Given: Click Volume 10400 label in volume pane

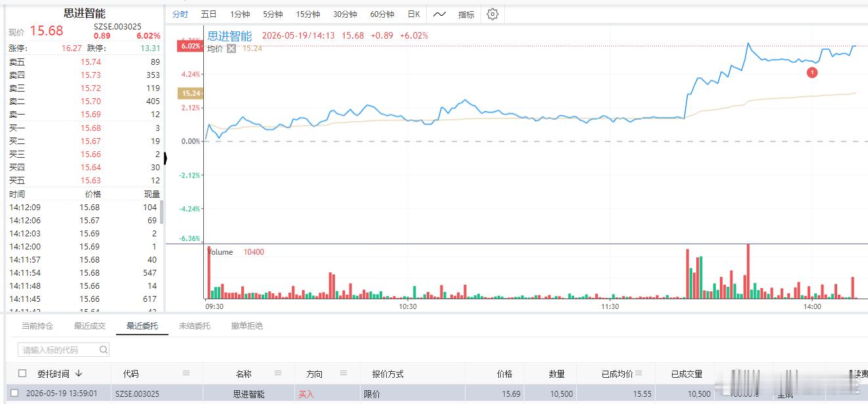Looking at the screenshot, I should (x=235, y=251).
